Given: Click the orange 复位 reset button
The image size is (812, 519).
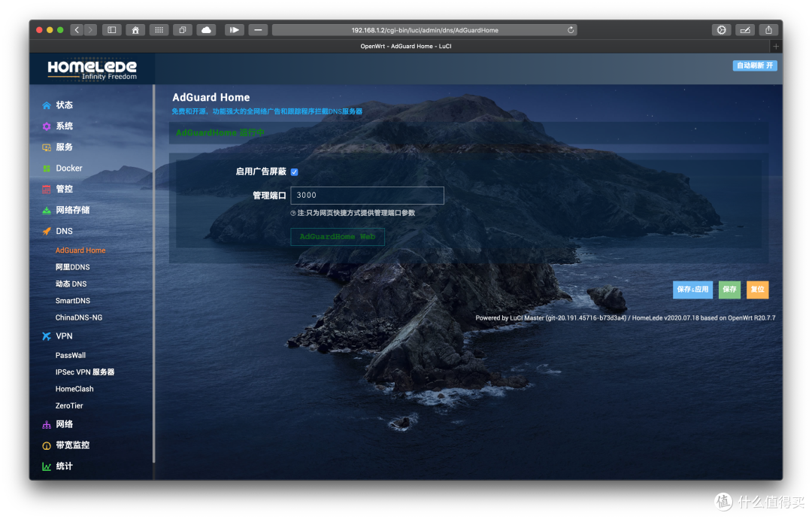Looking at the screenshot, I should click(x=757, y=290).
